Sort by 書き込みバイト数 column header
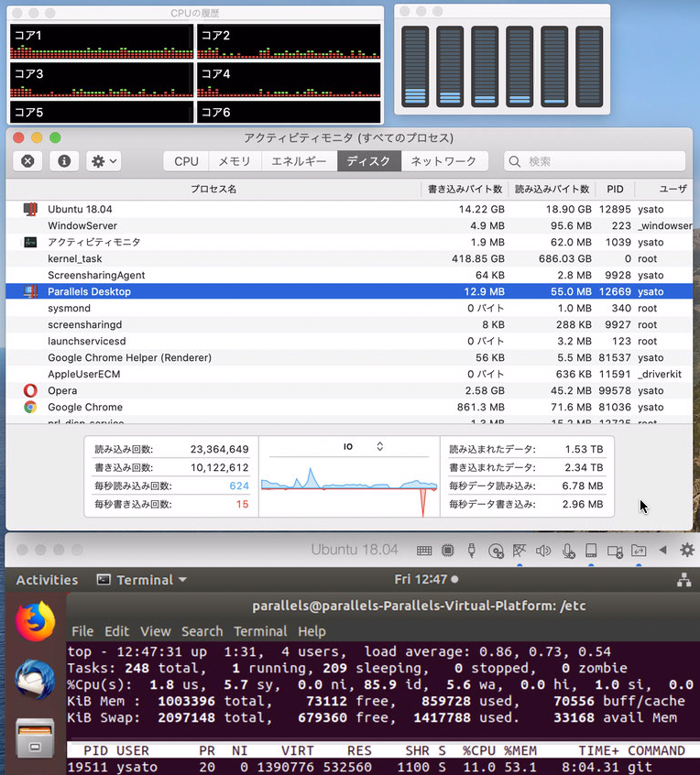 pyautogui.click(x=465, y=189)
